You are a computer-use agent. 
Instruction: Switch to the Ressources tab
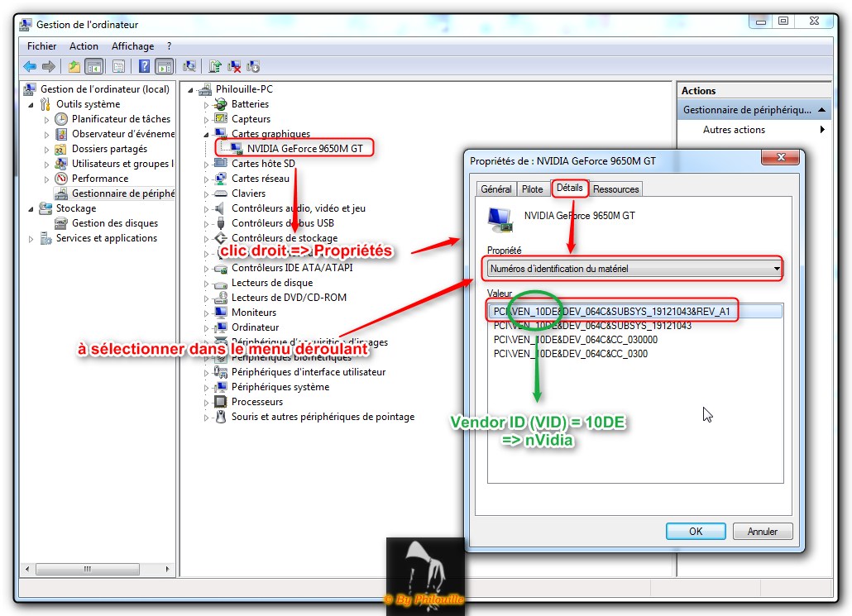[615, 189]
